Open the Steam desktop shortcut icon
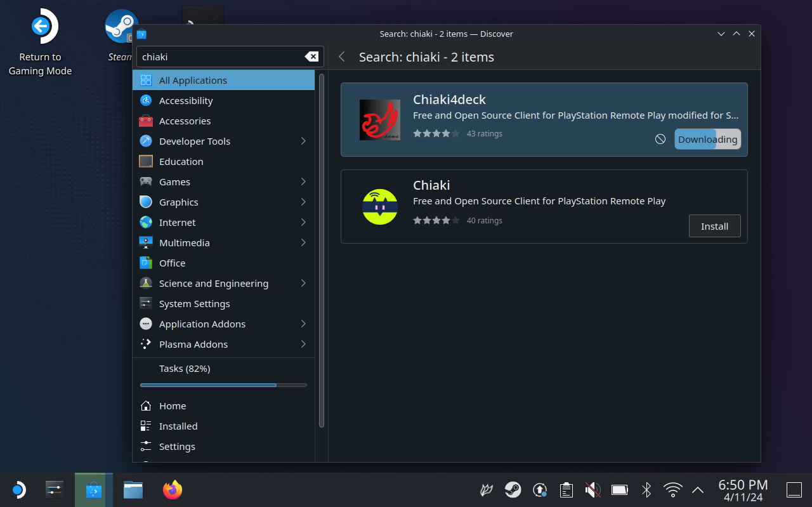 click(x=121, y=26)
